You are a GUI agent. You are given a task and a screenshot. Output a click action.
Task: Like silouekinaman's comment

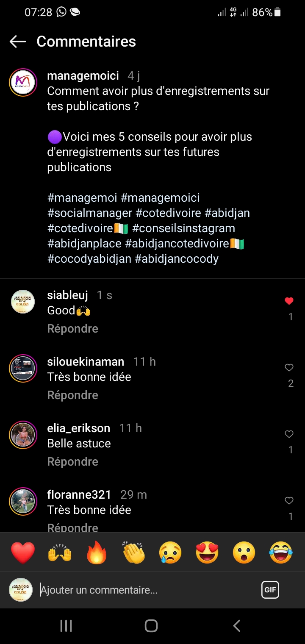[x=289, y=368]
